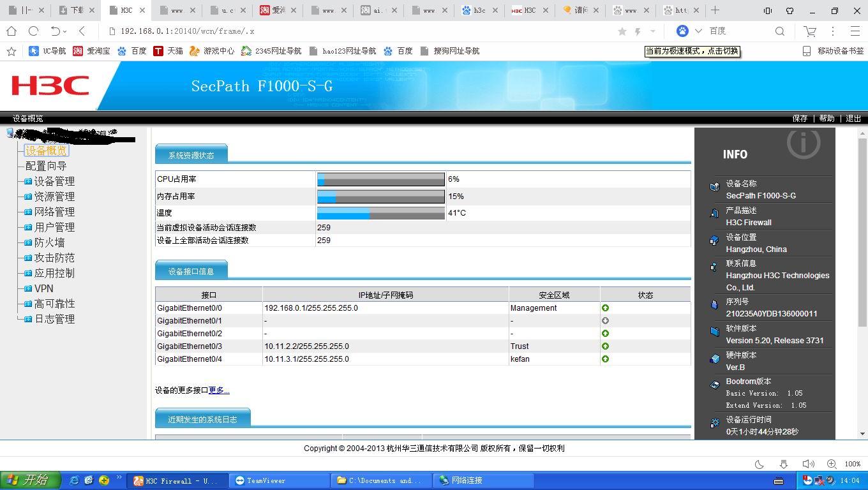Click the 软件版本 icon in INFO panel
868x490 pixels.
714,332
